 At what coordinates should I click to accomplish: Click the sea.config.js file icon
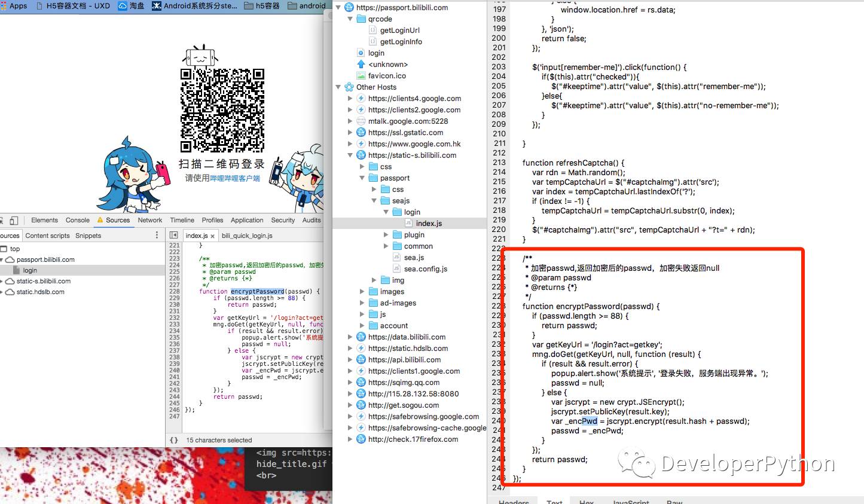396,269
